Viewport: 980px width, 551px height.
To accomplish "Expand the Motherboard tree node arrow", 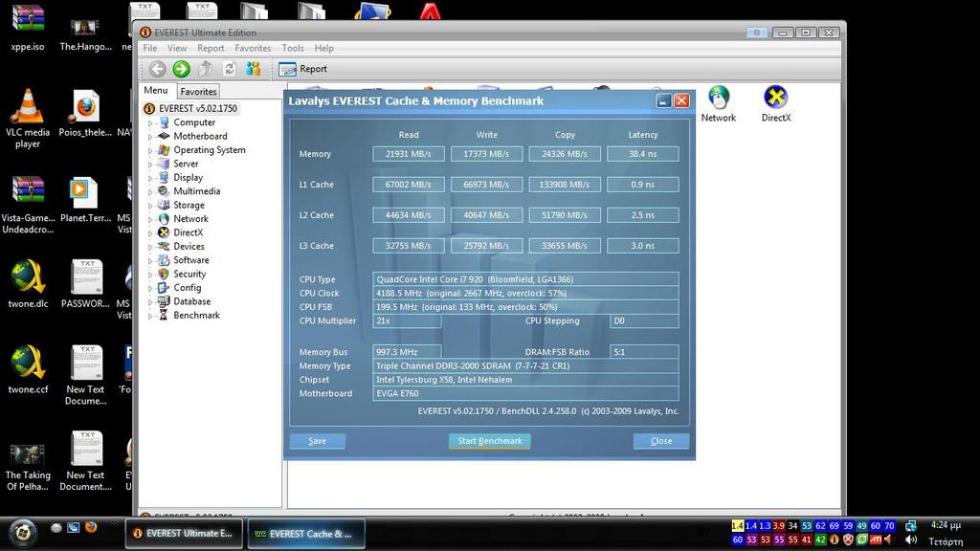I will coord(150,137).
